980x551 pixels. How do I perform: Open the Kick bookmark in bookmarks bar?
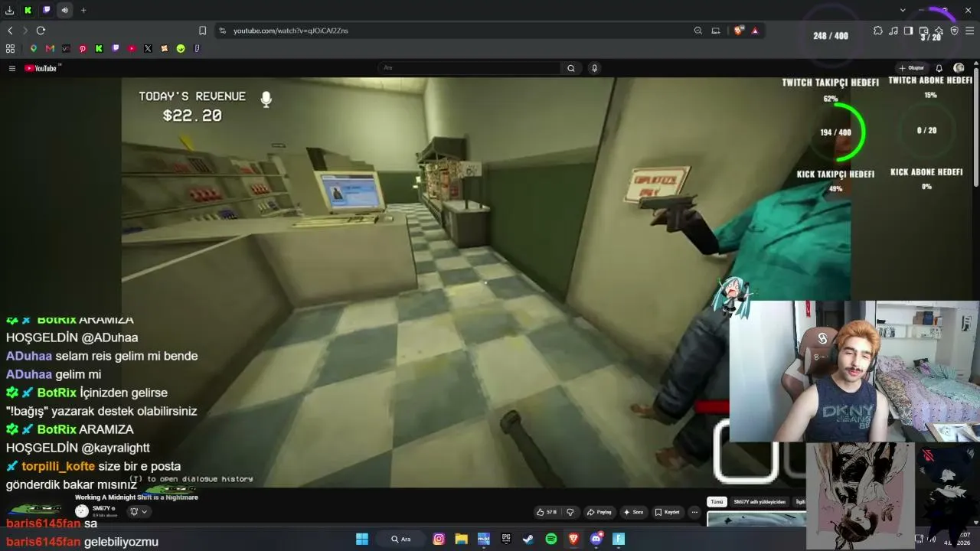click(x=99, y=48)
